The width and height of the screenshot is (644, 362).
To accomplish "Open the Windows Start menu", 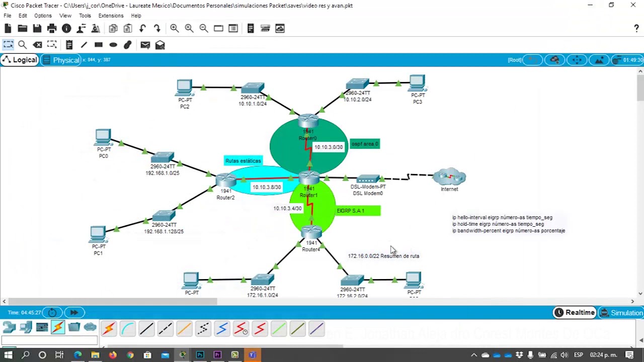I will (x=8, y=355).
